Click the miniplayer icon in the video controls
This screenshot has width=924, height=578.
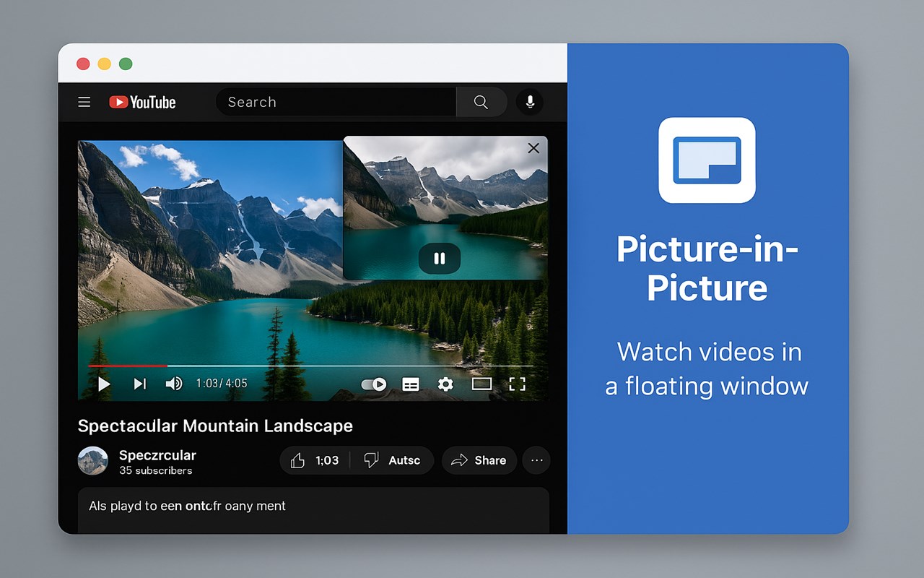click(x=481, y=384)
